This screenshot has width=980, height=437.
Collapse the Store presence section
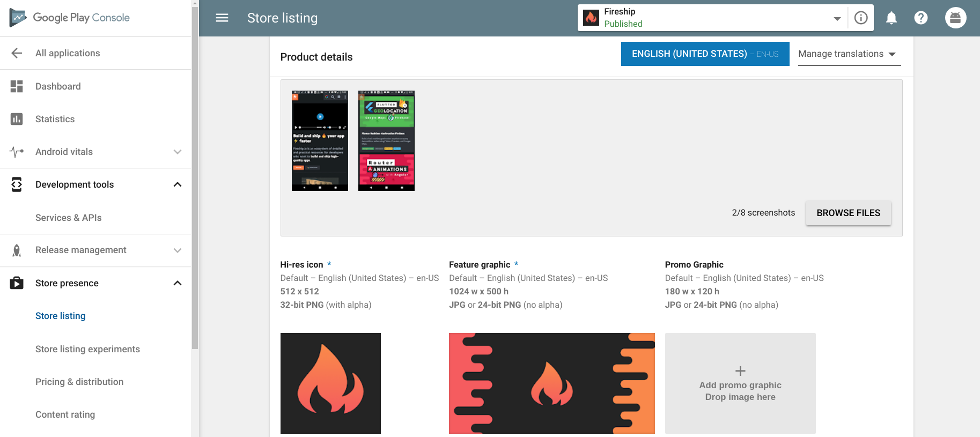(x=178, y=283)
